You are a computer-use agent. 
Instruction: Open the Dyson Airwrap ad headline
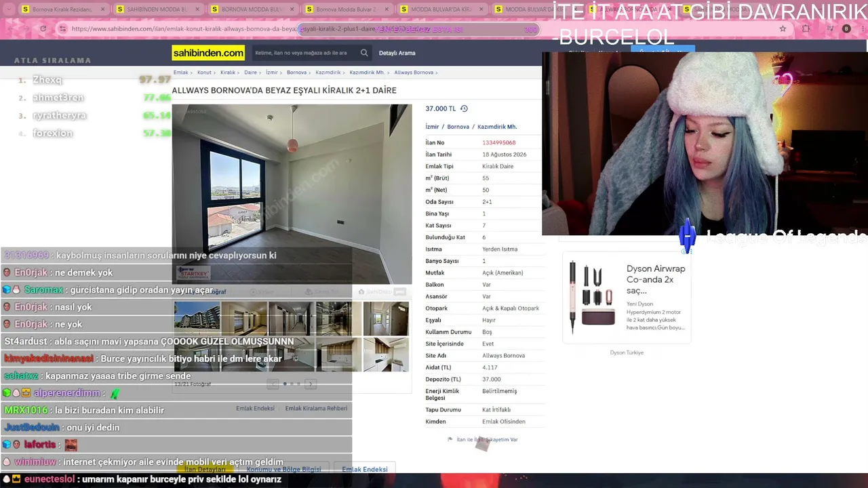656,279
